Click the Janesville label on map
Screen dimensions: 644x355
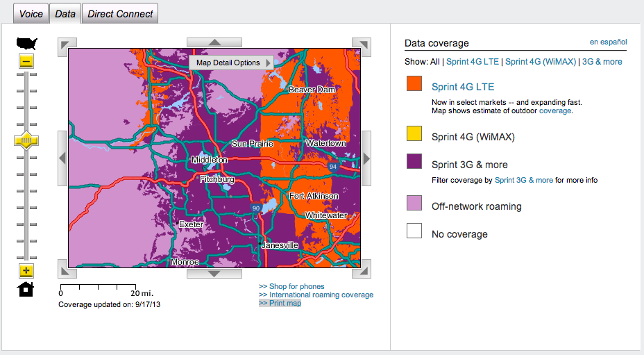(280, 245)
